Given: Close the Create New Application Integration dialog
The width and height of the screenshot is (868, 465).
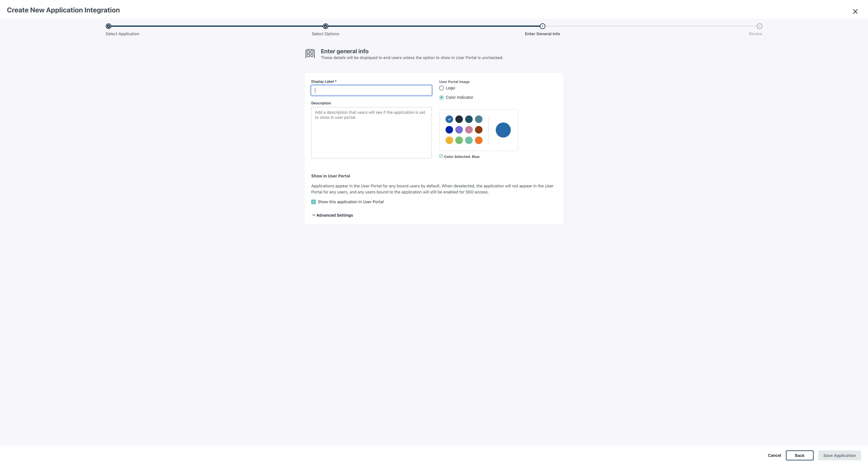Looking at the screenshot, I should point(855,11).
